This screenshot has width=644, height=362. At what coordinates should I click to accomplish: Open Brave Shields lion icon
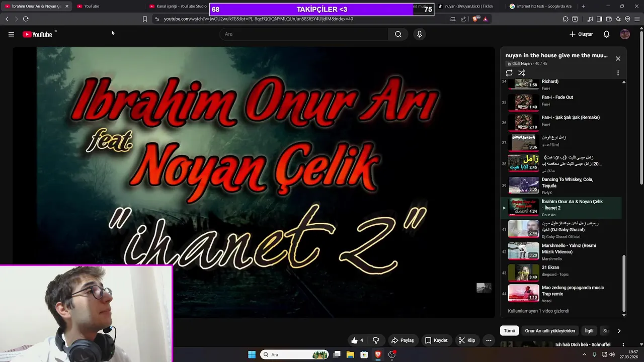tap(475, 19)
